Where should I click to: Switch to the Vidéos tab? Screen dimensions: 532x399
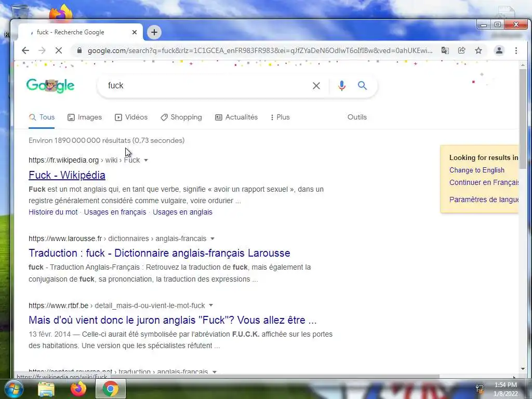(131, 117)
